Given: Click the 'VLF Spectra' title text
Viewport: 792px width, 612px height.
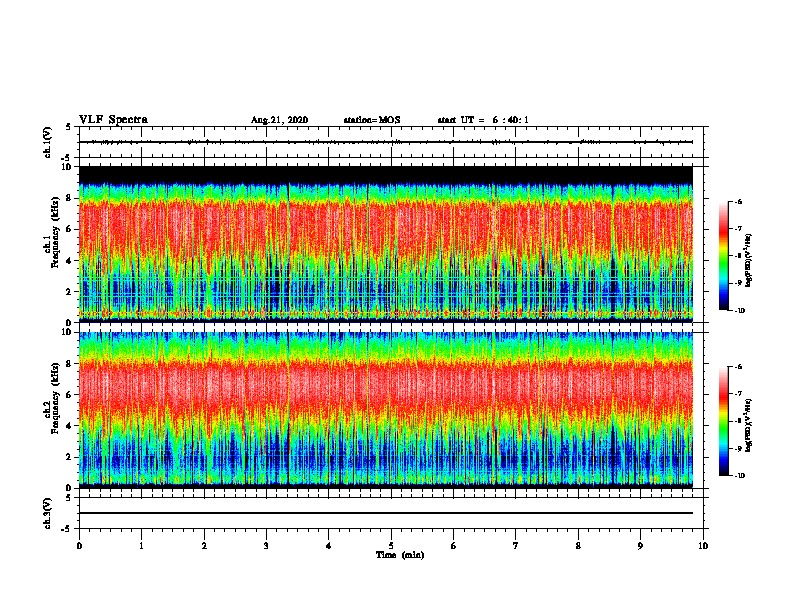Looking at the screenshot, I should pyautogui.click(x=113, y=120).
